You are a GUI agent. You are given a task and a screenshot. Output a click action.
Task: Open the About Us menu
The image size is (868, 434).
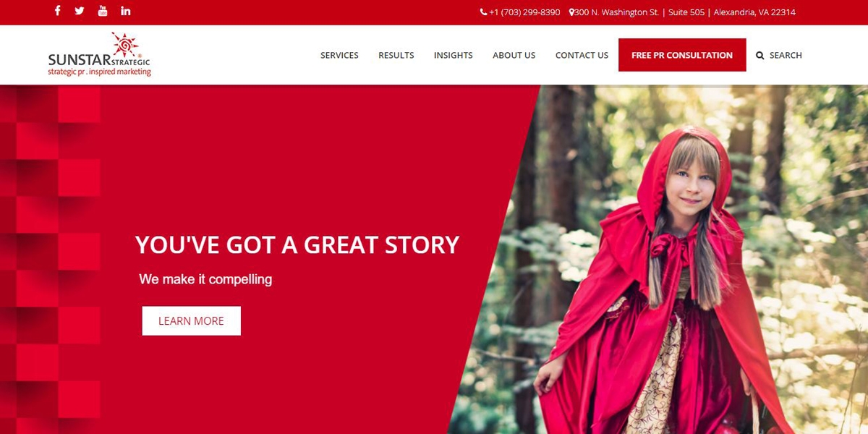[x=514, y=55]
